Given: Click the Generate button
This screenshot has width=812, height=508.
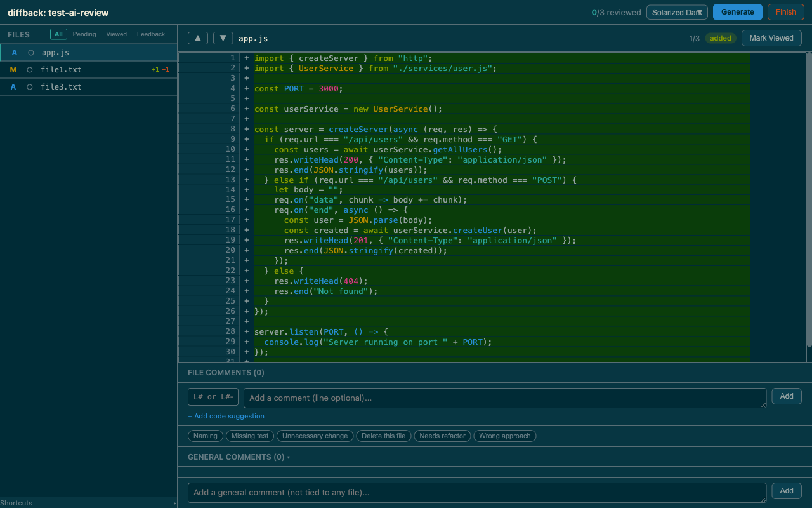Looking at the screenshot, I should click(x=737, y=12).
